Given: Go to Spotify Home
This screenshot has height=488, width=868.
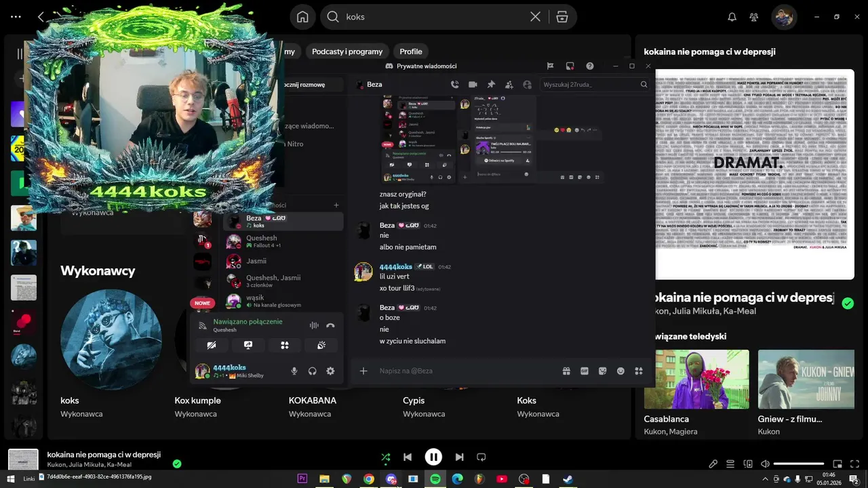Looking at the screenshot, I should pyautogui.click(x=302, y=17).
